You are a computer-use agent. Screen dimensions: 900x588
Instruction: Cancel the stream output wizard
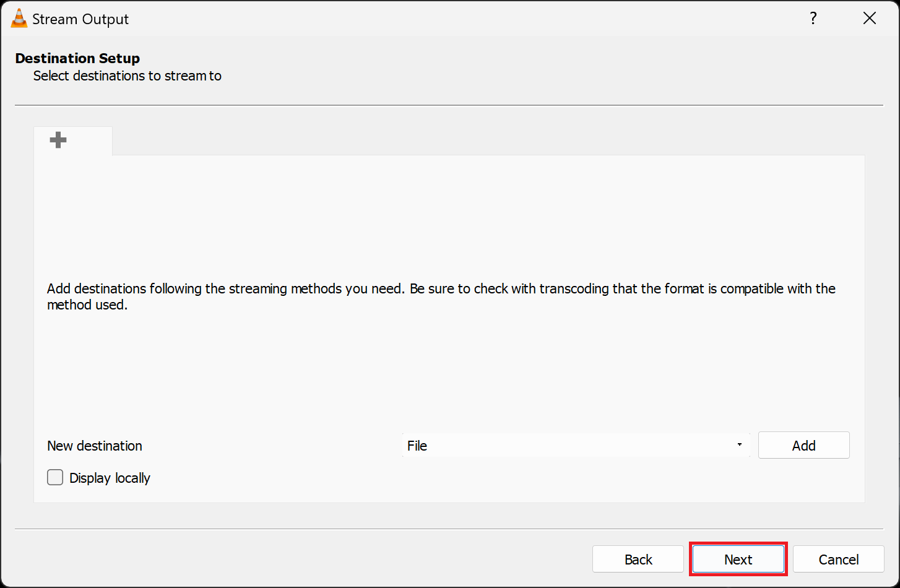pyautogui.click(x=838, y=560)
